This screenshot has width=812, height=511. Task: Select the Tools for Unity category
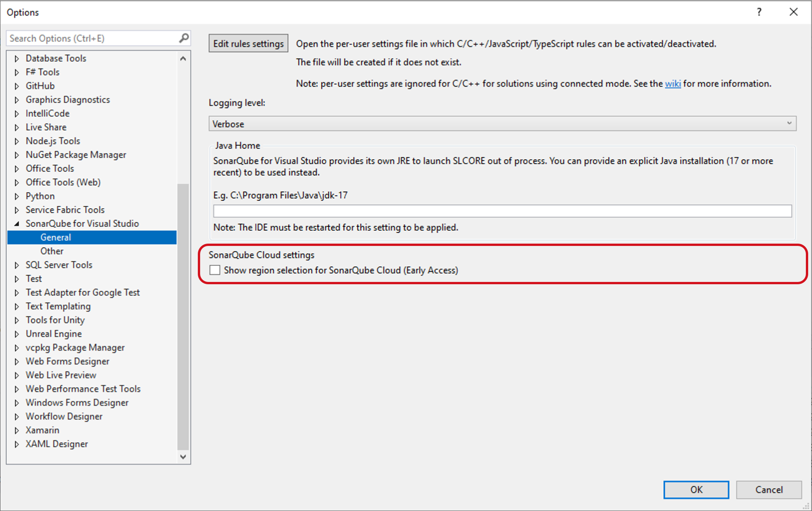[55, 320]
